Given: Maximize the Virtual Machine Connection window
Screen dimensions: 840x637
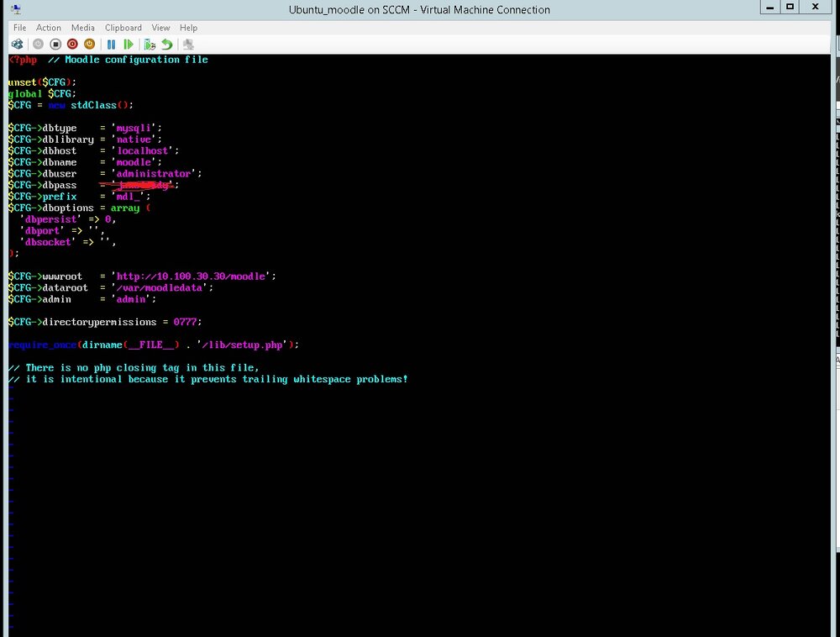Looking at the screenshot, I should pyautogui.click(x=790, y=7).
